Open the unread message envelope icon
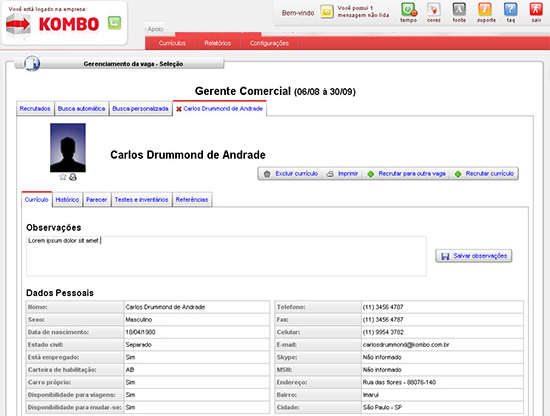This screenshot has height=416, width=550. [x=327, y=12]
